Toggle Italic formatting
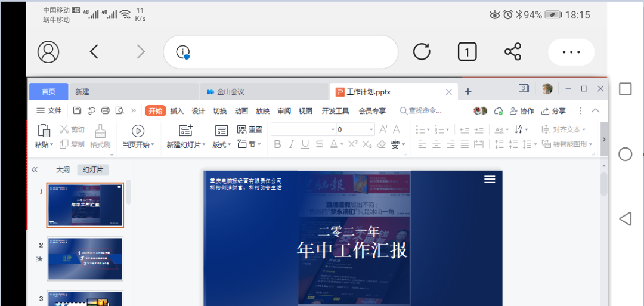Screen dimensions: 644x306 (x=291, y=144)
